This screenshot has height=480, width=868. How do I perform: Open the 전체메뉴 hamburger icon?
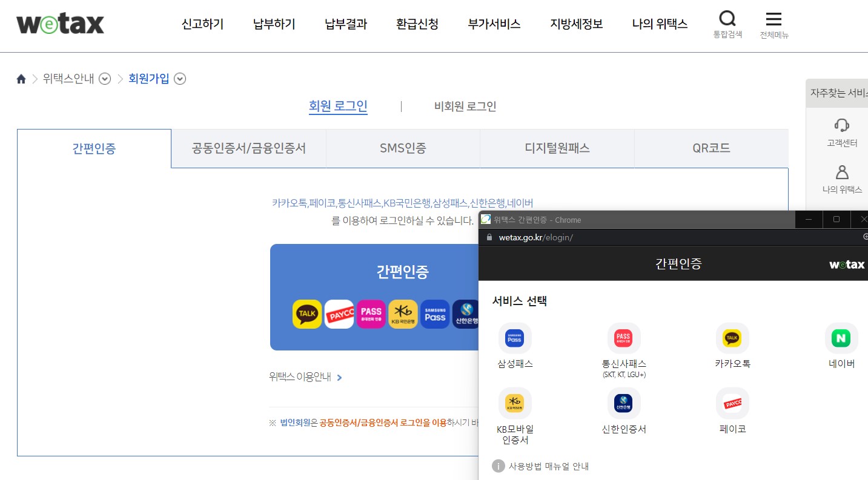774,19
